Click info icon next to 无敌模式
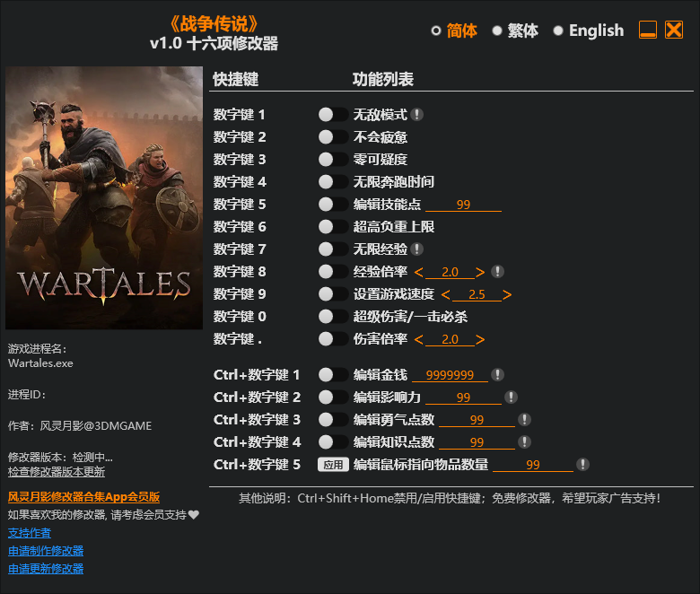700x594 pixels. (416, 115)
